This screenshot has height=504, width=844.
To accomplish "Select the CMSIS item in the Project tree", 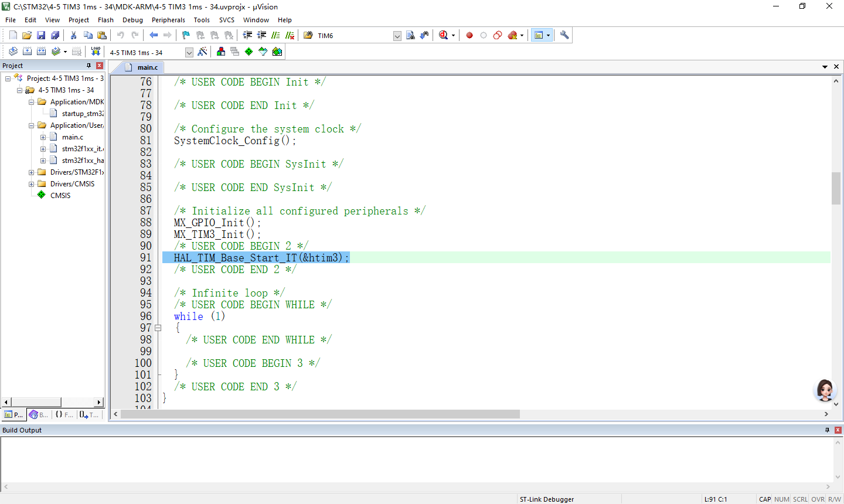I will click(60, 196).
